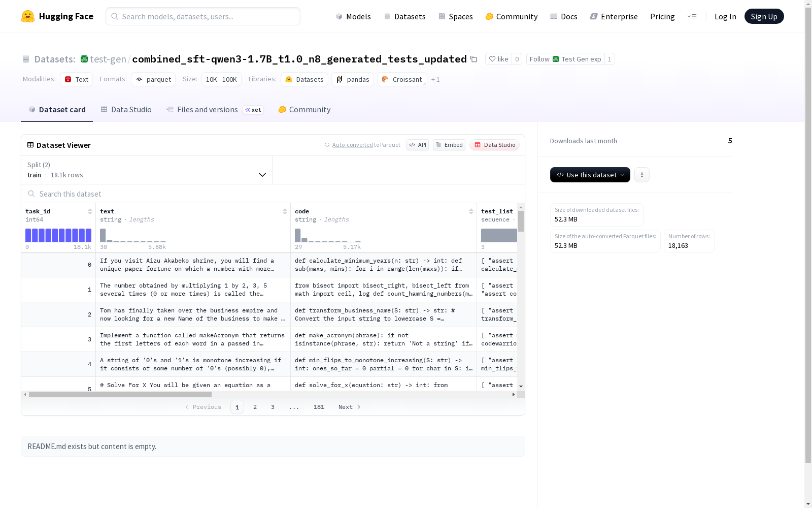Viewport: 812px width, 508px height.
Task: Click the test-gen organization avatar icon
Action: pos(84,59)
